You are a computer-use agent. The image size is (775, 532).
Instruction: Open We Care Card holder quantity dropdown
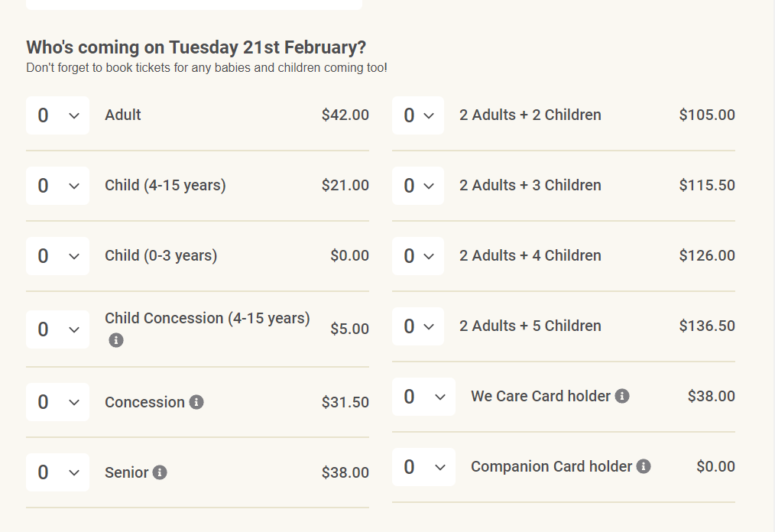point(423,397)
